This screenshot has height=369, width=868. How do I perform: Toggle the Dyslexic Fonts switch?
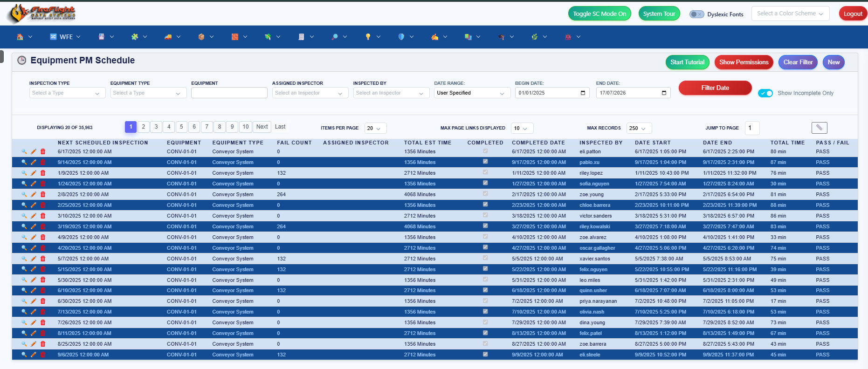click(696, 14)
